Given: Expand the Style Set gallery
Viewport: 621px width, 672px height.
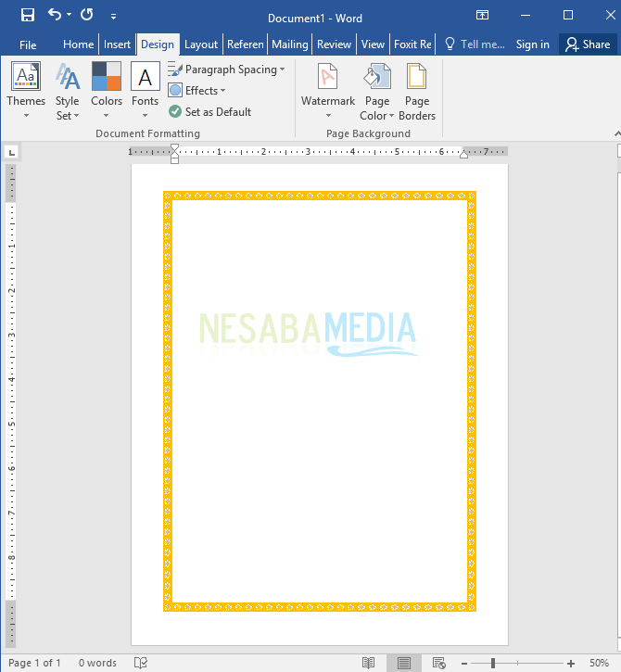Looking at the screenshot, I should [x=68, y=91].
